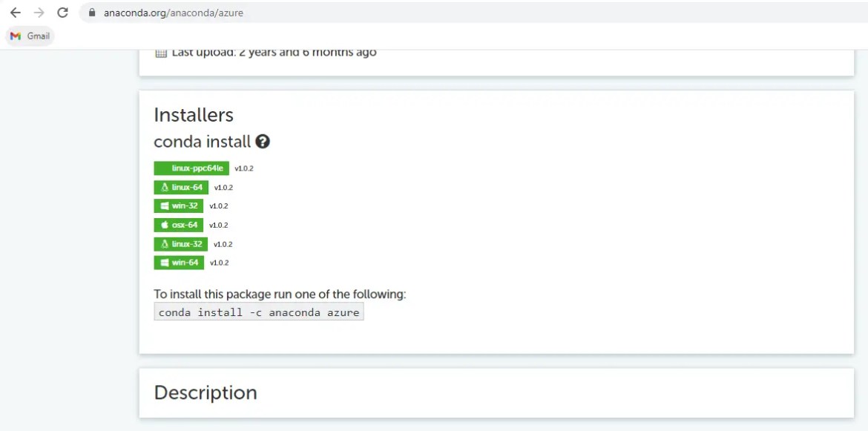View site info via the padlock icon
The width and height of the screenshot is (868, 431).
pos(92,13)
